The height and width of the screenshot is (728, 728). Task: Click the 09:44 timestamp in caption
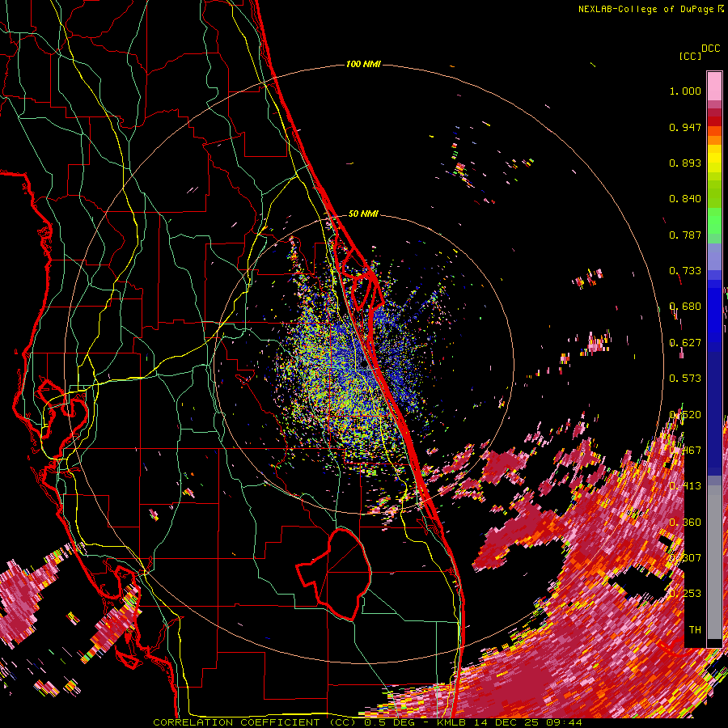pos(565,722)
